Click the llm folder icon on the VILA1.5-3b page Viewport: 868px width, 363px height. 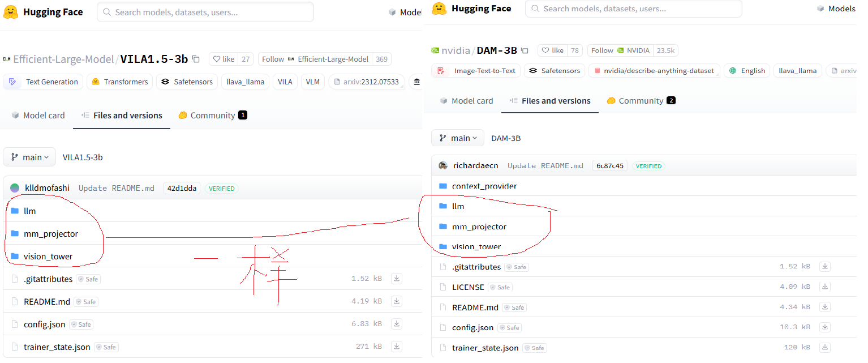(x=15, y=211)
